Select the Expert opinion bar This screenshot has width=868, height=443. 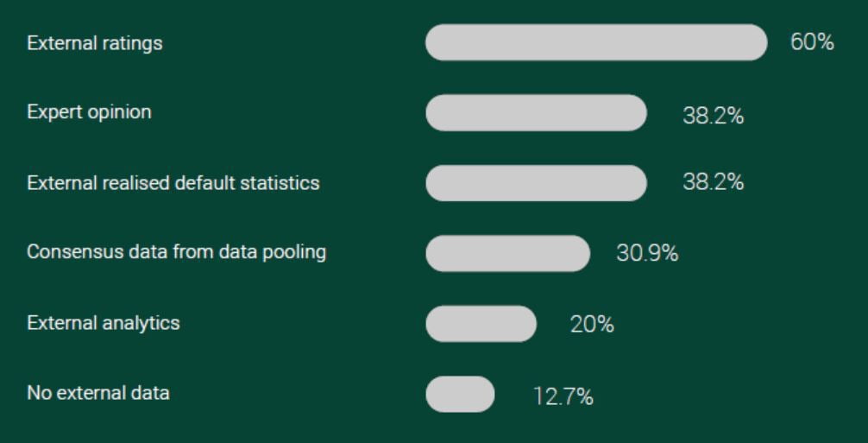point(536,112)
